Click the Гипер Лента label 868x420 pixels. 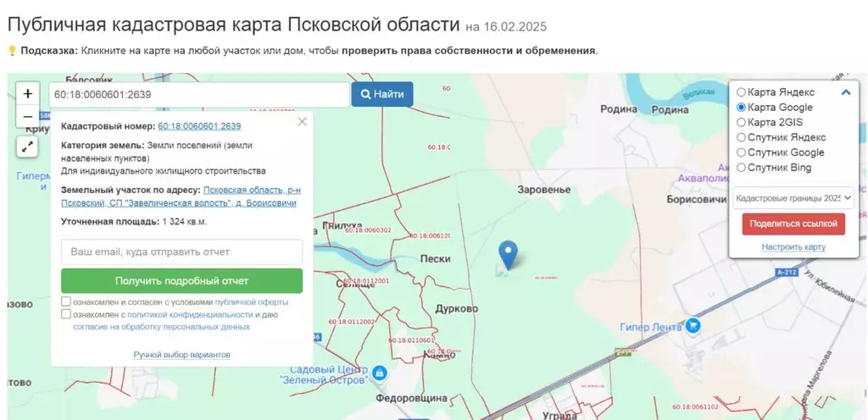(650, 327)
